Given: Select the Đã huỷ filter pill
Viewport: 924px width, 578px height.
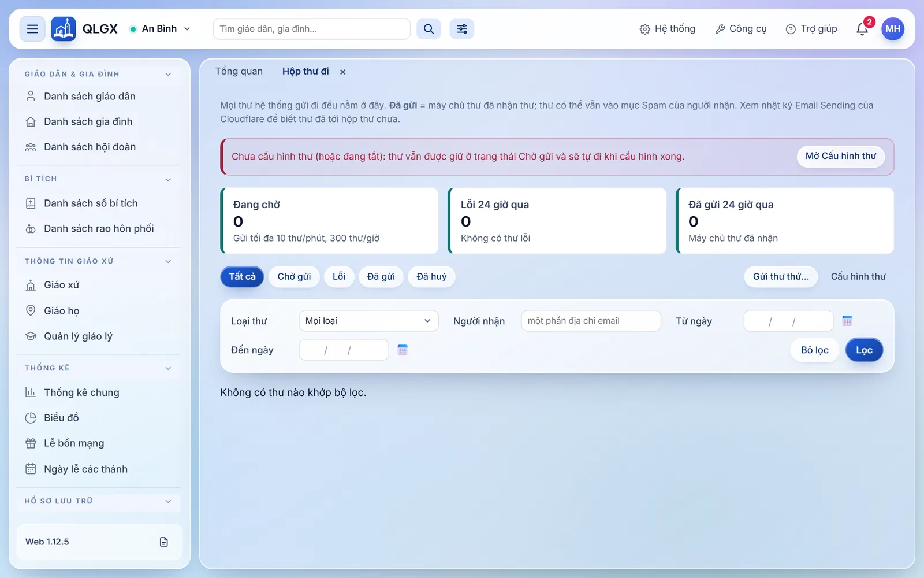Looking at the screenshot, I should click(x=431, y=276).
